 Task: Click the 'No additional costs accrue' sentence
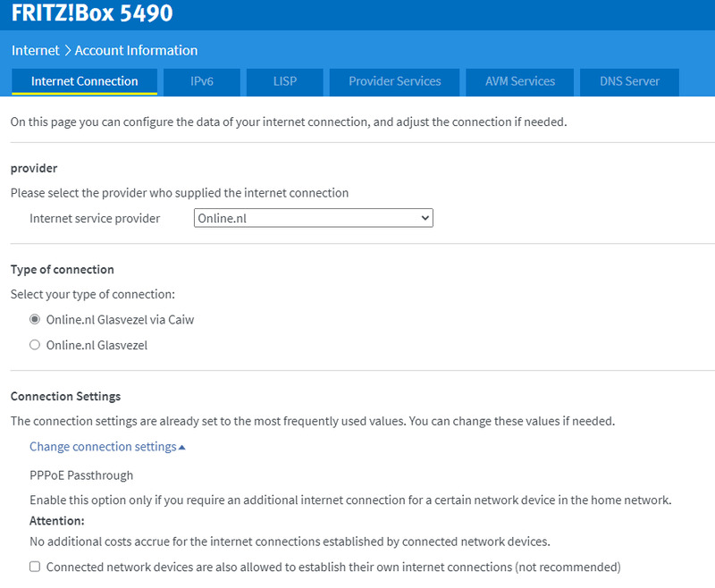tap(290, 542)
